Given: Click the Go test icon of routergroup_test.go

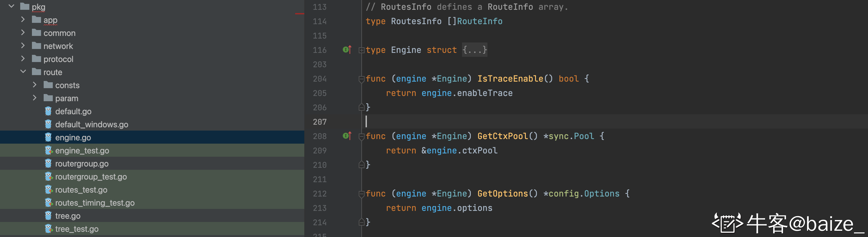Looking at the screenshot, I should click(49, 176).
